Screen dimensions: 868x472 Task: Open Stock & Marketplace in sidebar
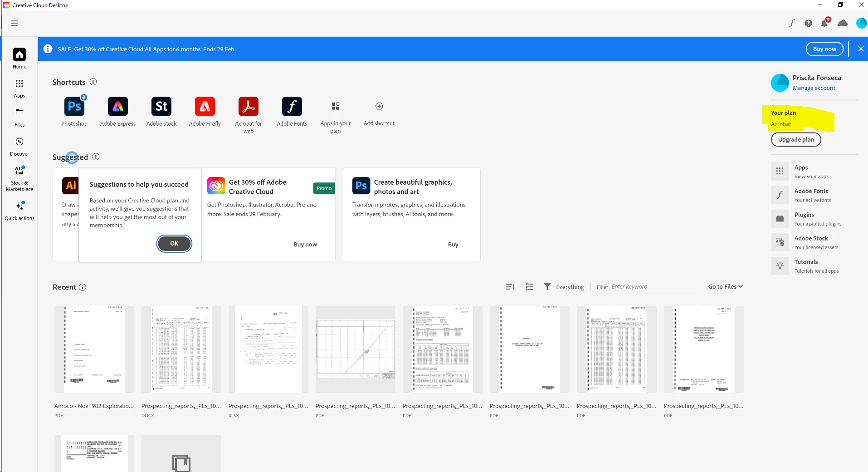(x=20, y=178)
